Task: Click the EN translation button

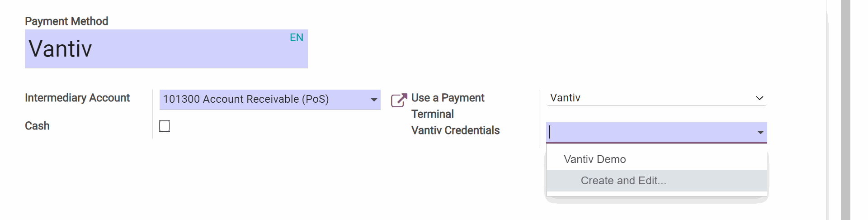Action: 297,38
